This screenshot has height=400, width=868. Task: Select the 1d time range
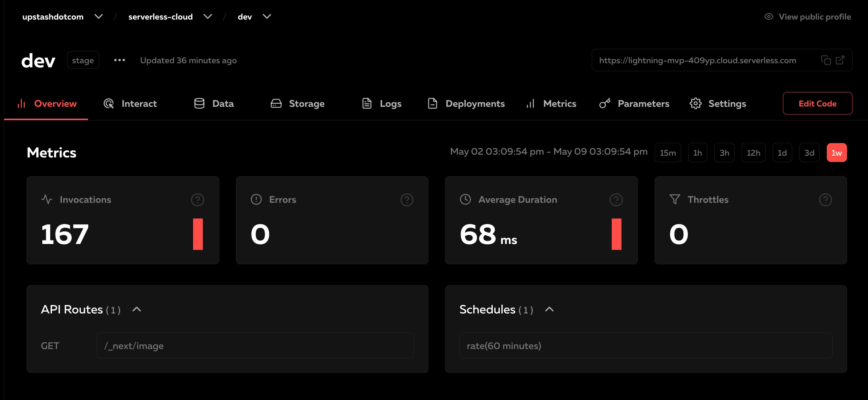(782, 153)
